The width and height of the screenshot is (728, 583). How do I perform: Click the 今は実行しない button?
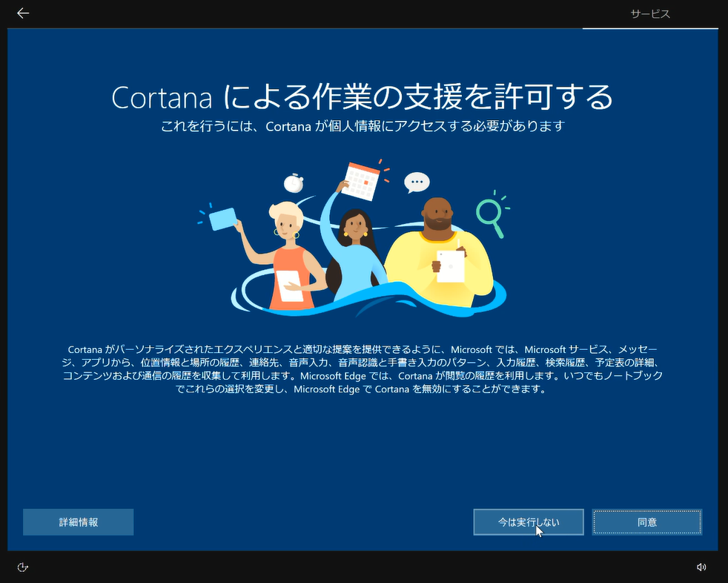pyautogui.click(x=529, y=522)
